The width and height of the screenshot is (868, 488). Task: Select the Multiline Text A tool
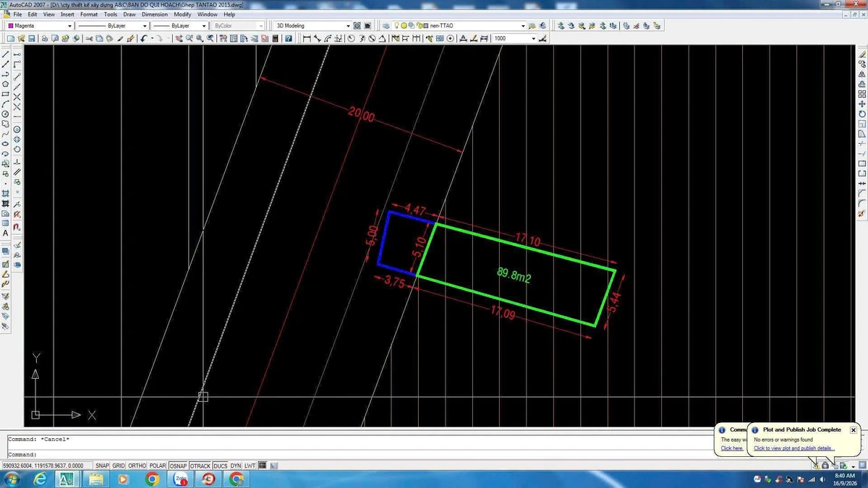(x=6, y=234)
